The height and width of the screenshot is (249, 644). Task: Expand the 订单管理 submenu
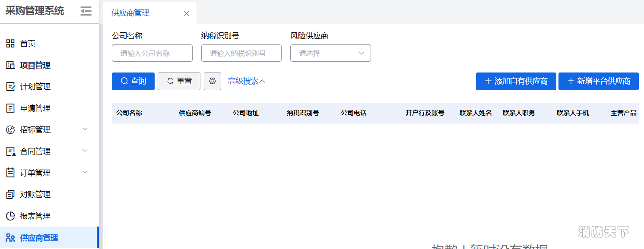(85, 173)
